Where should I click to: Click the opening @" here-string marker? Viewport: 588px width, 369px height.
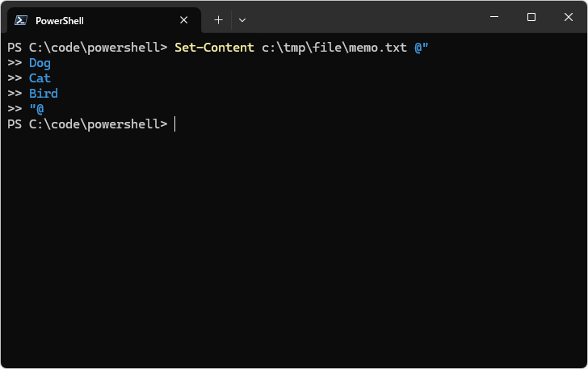point(422,48)
